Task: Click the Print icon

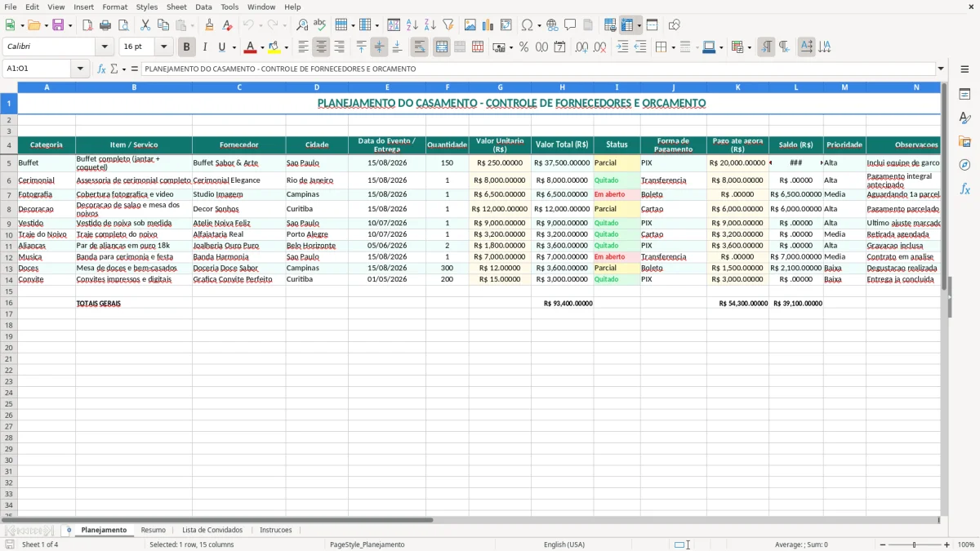Action: (105, 25)
